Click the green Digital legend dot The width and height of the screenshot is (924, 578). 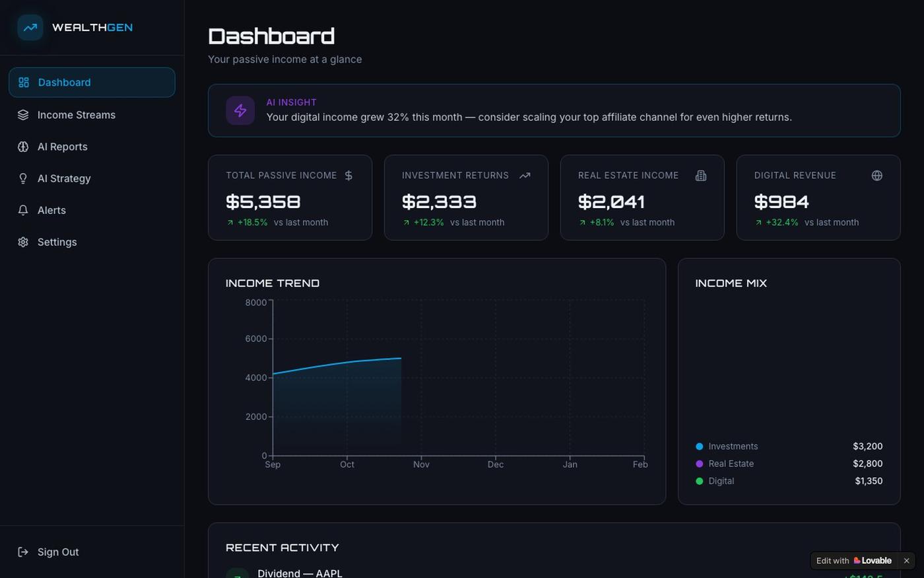[x=700, y=481]
